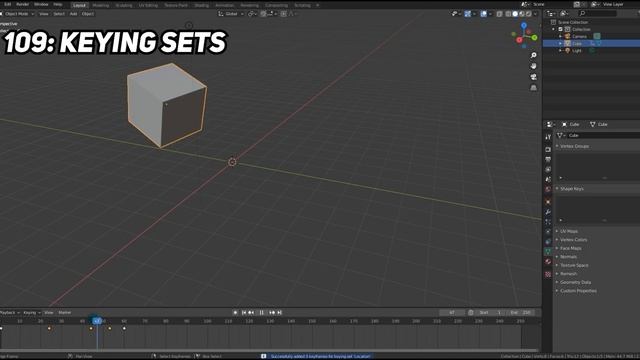
Task: Open the pivot point dropdown
Action: click(252, 14)
